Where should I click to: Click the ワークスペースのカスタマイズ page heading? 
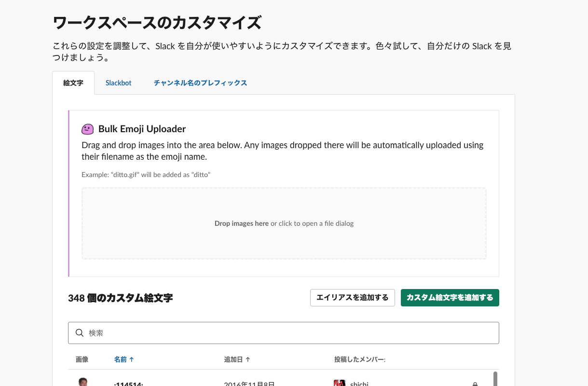(157, 23)
